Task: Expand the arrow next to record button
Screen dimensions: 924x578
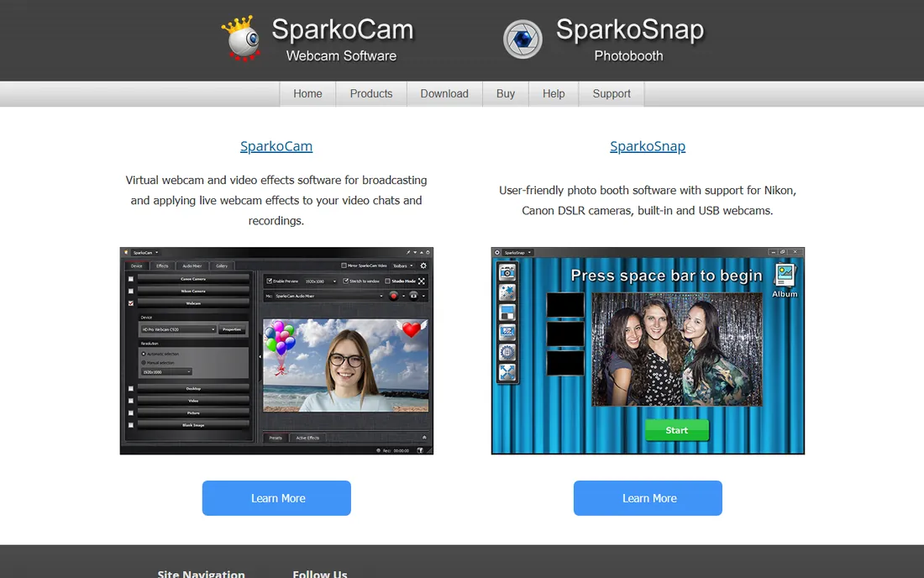Action: click(403, 296)
